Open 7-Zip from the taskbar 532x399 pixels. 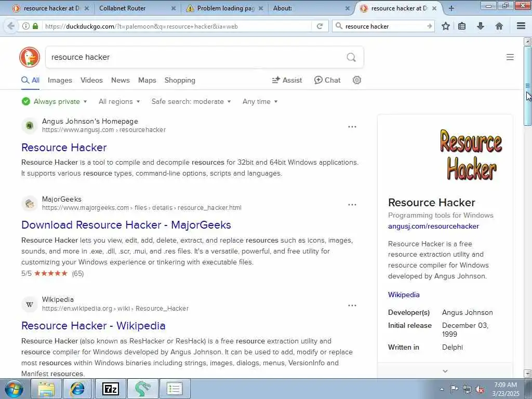click(x=111, y=389)
